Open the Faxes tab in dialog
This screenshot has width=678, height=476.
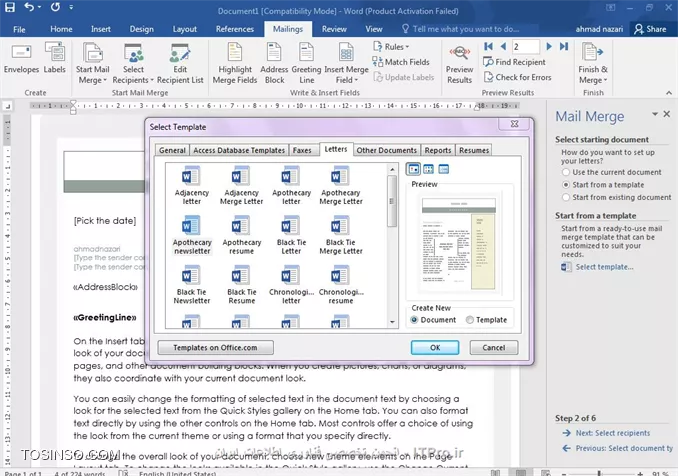pyautogui.click(x=302, y=150)
